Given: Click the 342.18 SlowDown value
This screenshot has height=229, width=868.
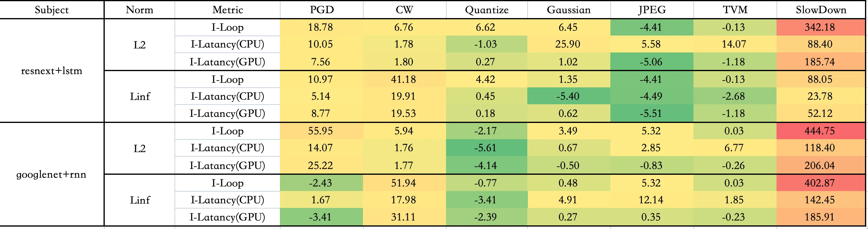Looking at the screenshot, I should (x=820, y=27).
